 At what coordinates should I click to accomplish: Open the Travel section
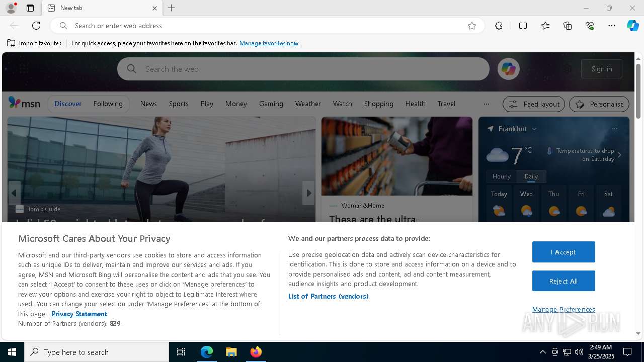click(446, 104)
